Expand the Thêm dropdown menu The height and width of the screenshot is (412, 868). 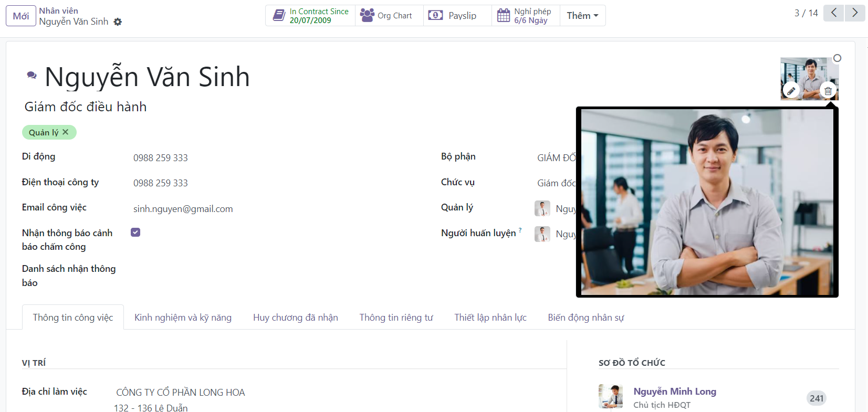pos(582,16)
